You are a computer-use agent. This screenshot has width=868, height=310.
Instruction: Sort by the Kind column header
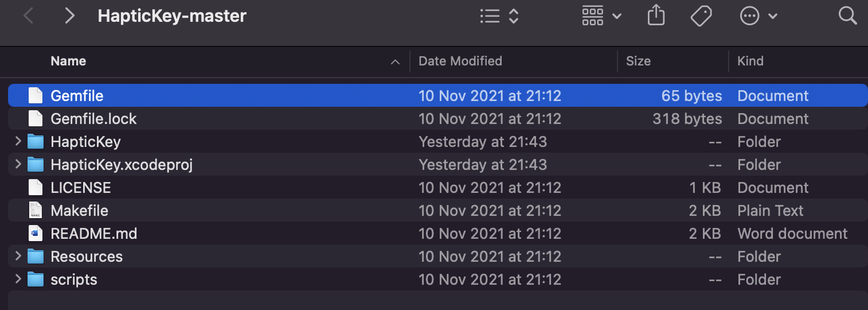coord(750,61)
